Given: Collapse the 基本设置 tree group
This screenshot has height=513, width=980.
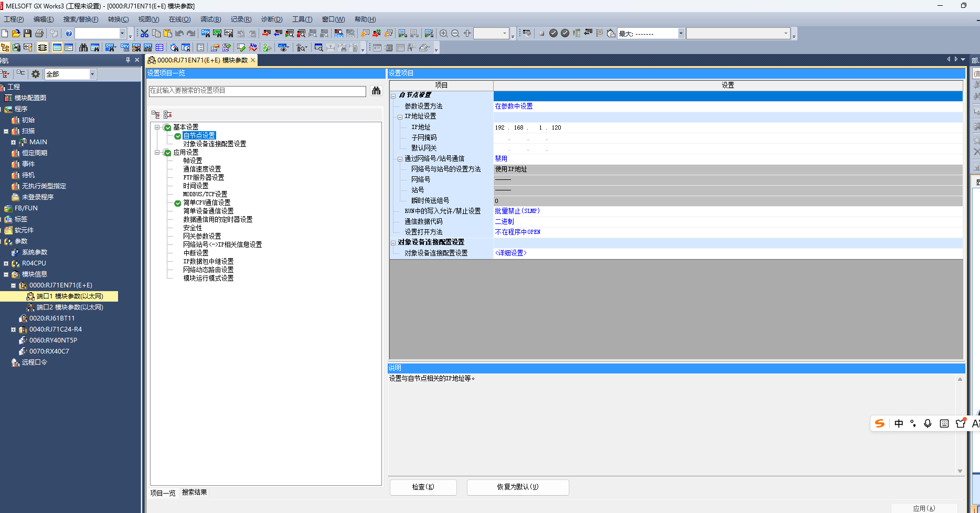Looking at the screenshot, I should [x=157, y=127].
